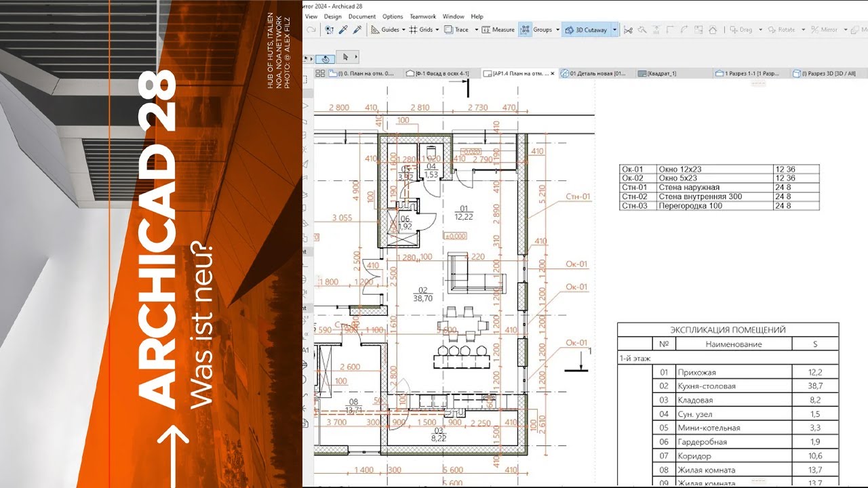Expand the 3D Cutaway dropdown arrow
868x488 pixels.
coord(614,30)
